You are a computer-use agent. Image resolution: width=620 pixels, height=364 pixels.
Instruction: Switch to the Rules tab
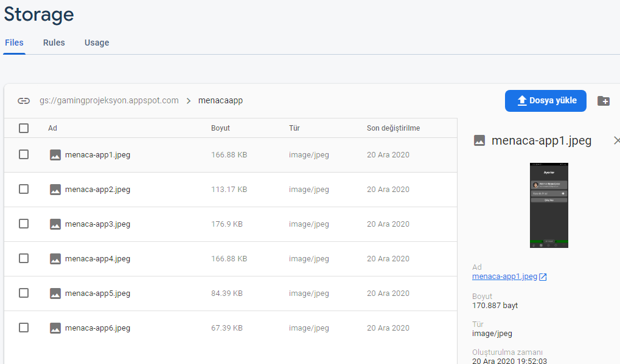coord(54,43)
